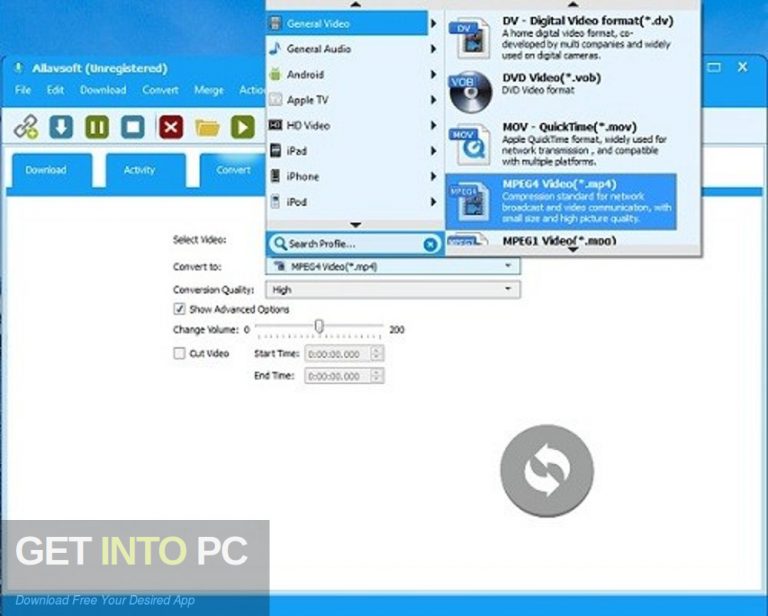Image resolution: width=768 pixels, height=616 pixels.
Task: Enable the Cut Video checkbox
Action: (179, 353)
